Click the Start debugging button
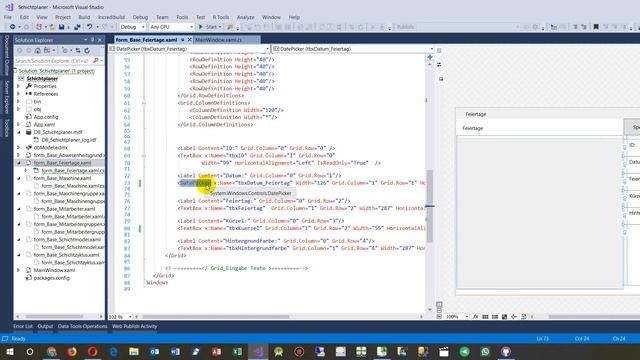 [210, 27]
